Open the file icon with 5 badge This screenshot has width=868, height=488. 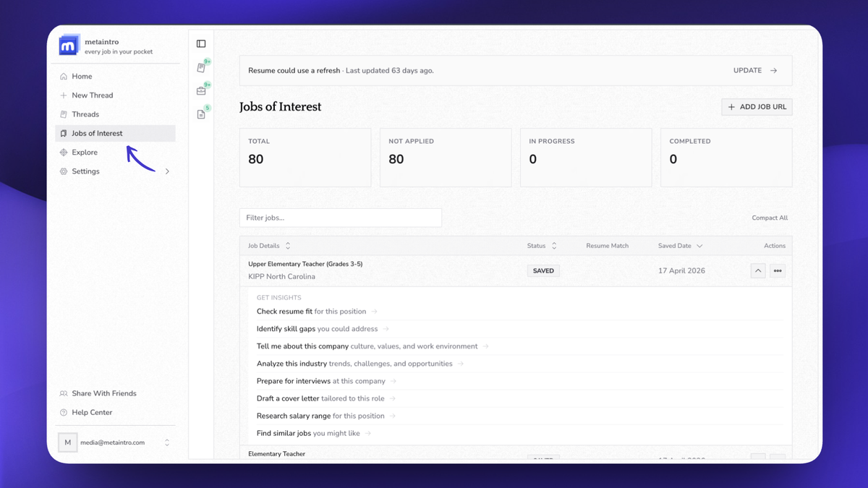pos(202,114)
